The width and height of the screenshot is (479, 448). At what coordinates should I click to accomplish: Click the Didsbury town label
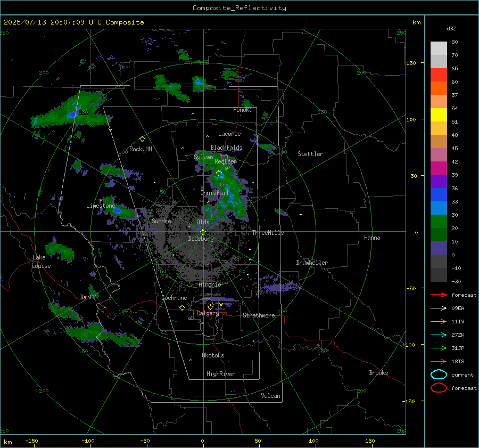click(x=201, y=239)
